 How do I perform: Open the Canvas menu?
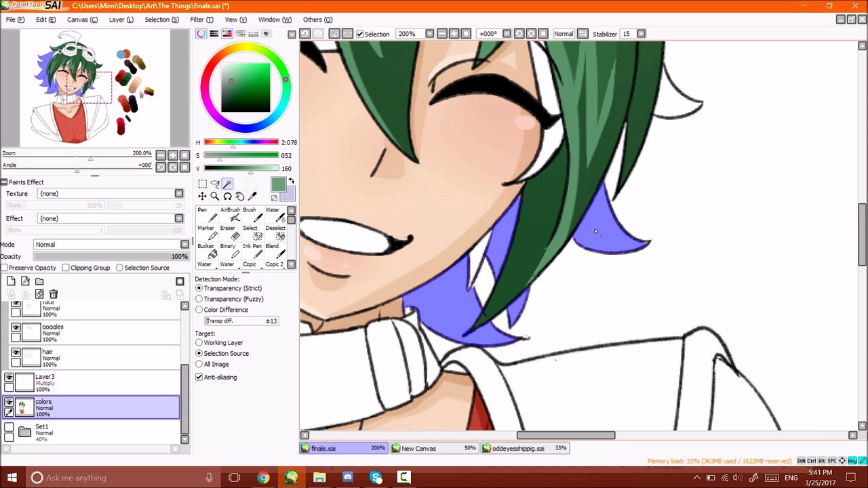click(x=82, y=20)
